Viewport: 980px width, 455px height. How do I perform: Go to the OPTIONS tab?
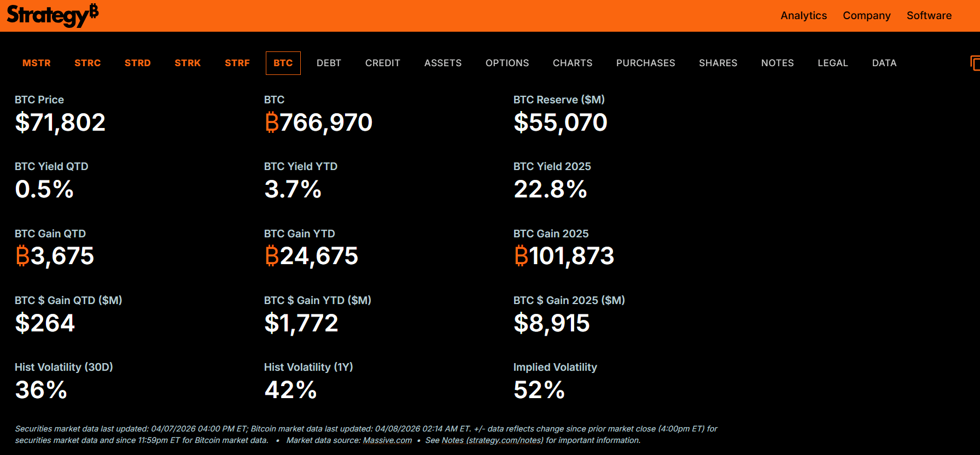(x=507, y=63)
